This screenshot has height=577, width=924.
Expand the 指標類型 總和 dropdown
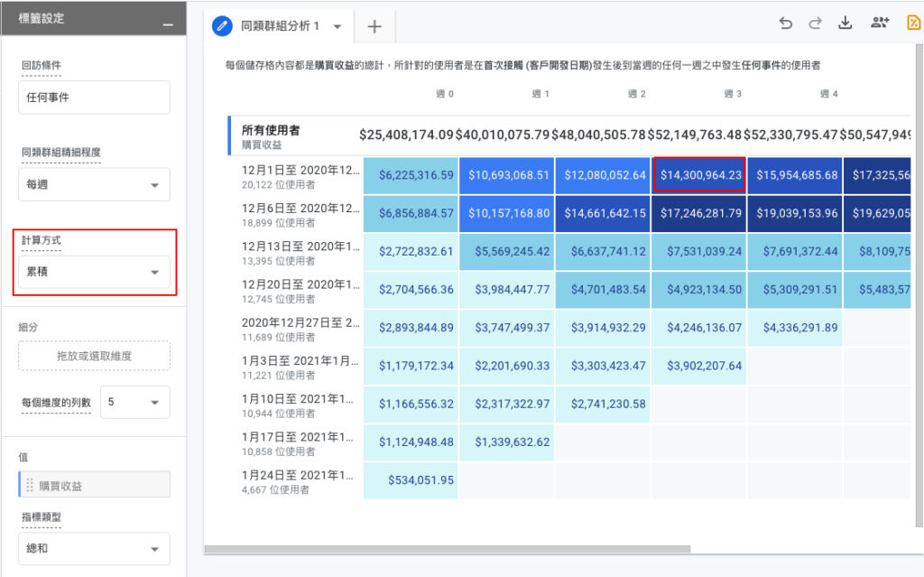pyautogui.click(x=94, y=549)
